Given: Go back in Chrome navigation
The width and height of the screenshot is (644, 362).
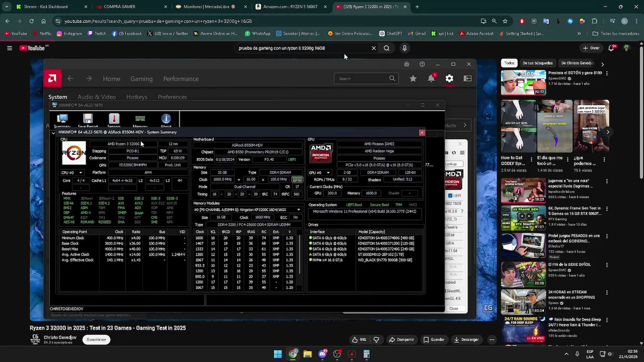Looking at the screenshot, I should [x=7, y=21].
